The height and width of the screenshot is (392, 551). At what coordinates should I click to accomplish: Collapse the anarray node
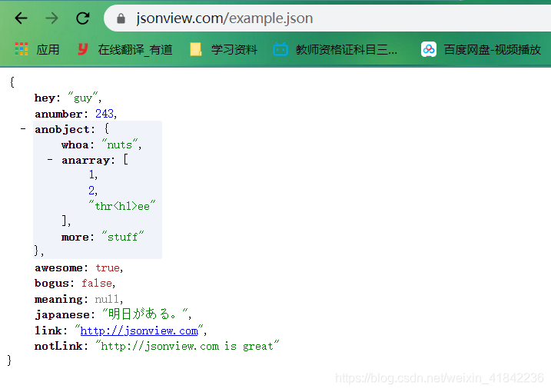(50, 160)
